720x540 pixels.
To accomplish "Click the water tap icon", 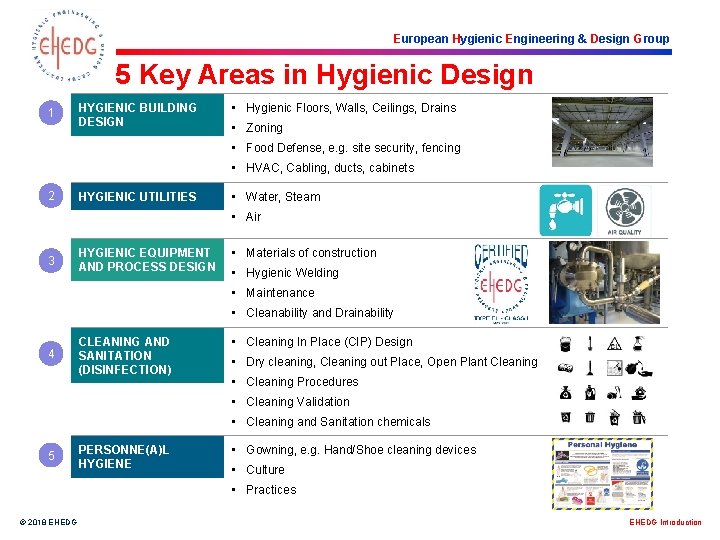I will point(565,210).
